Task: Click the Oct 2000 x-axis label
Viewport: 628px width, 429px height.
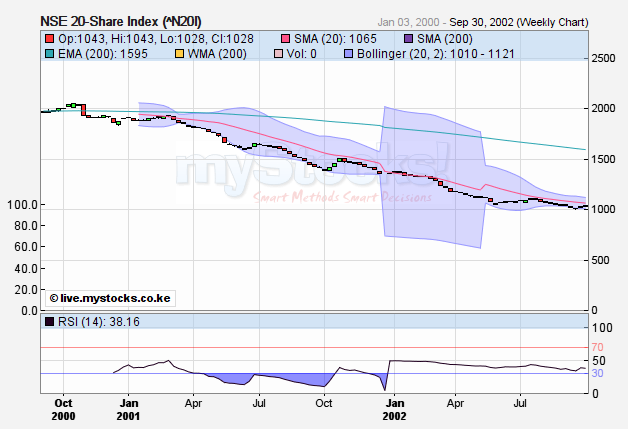Action: [63, 408]
